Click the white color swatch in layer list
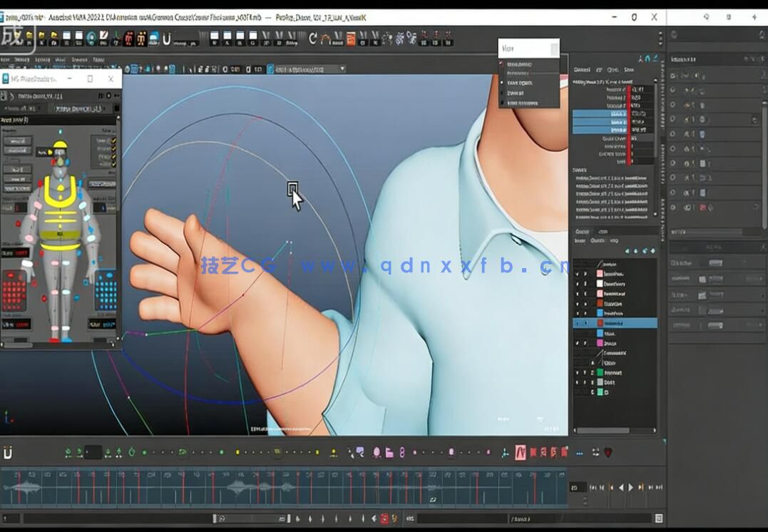Viewport: 768px width, 532px height. 600,283
